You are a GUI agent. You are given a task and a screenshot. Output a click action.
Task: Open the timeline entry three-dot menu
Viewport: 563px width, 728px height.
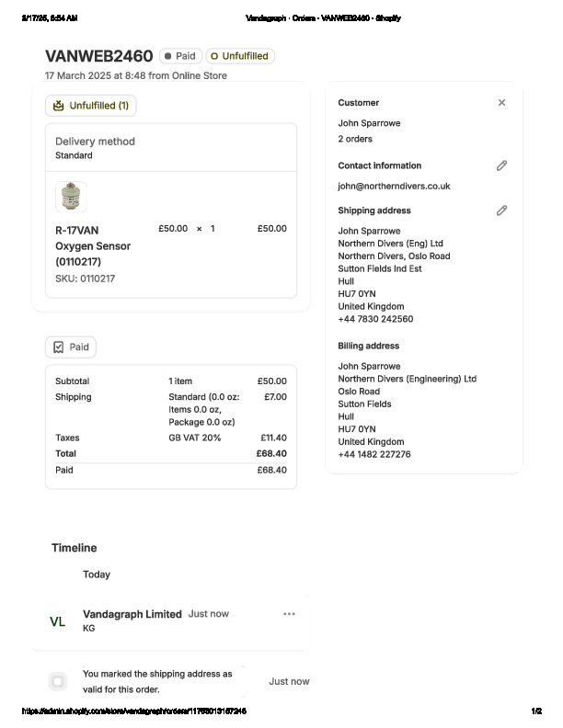(290, 614)
